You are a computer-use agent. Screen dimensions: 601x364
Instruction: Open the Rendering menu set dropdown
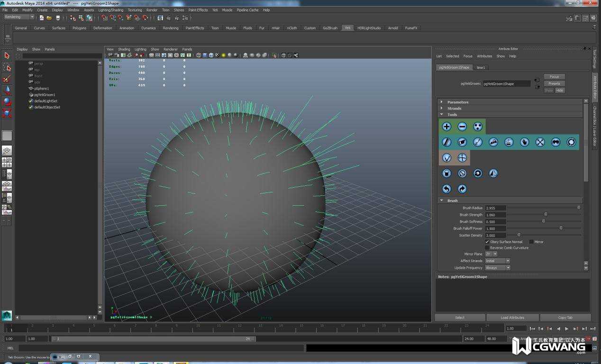tap(19, 17)
